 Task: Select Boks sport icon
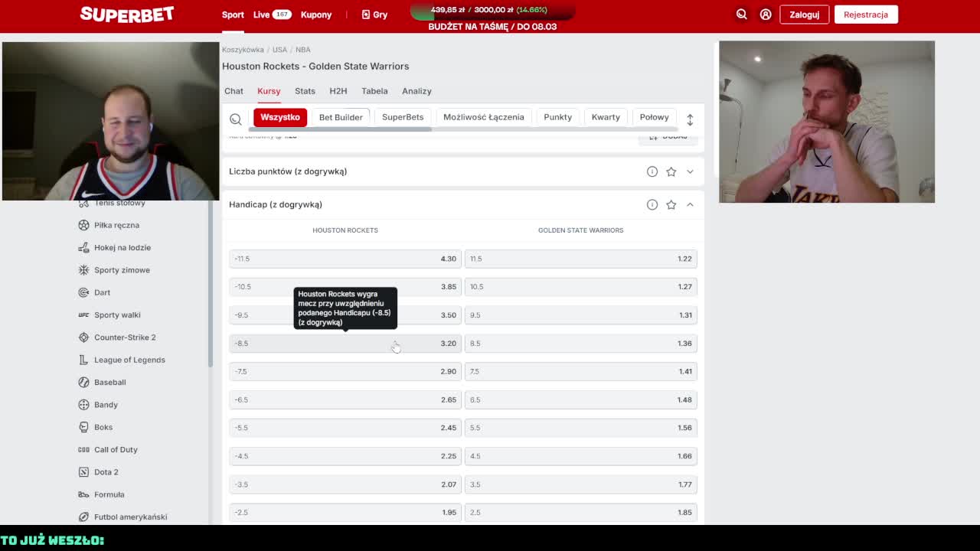[x=83, y=427]
